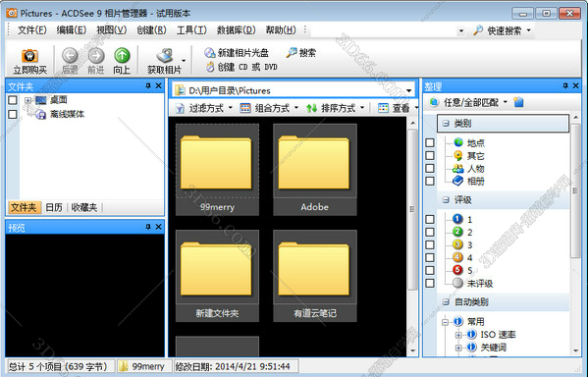The image size is (588, 377).
Task: Pin the 整理 panel with pushpin icon
Action: click(565, 85)
